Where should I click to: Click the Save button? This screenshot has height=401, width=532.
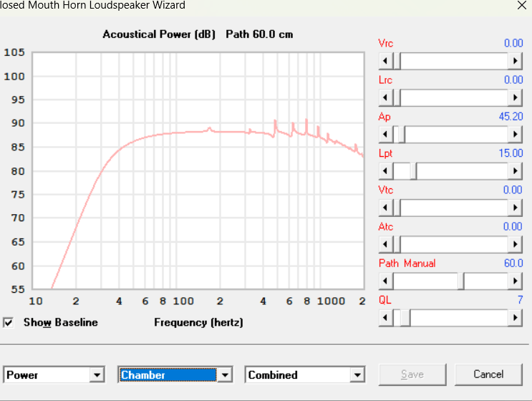(412, 375)
